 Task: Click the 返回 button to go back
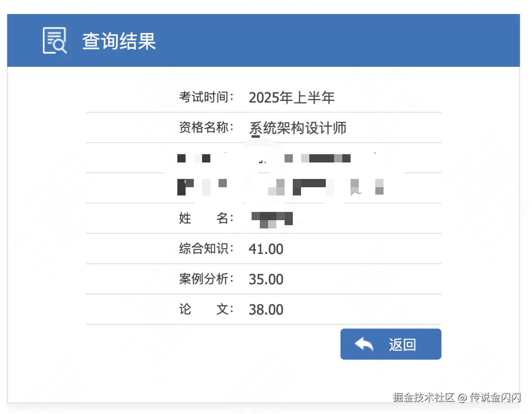[391, 344]
